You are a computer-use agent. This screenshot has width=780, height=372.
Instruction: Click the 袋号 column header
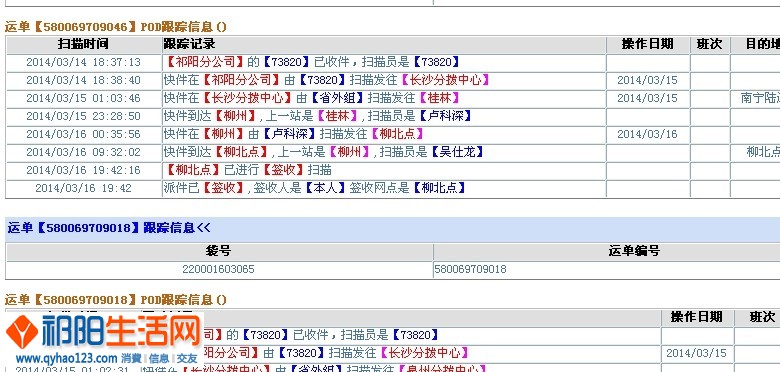pos(219,251)
